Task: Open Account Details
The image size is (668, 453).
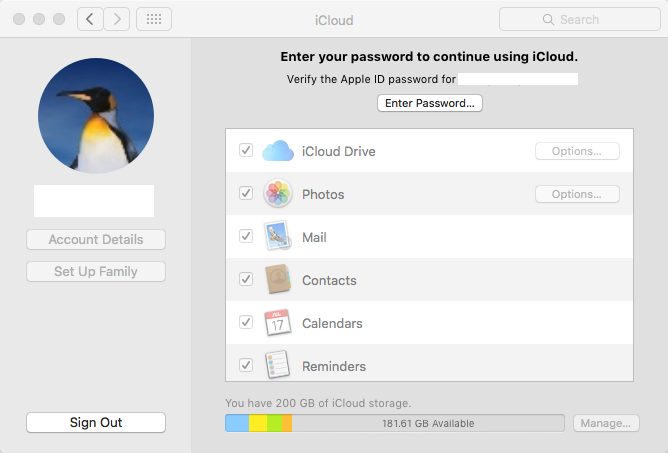Action: point(96,239)
